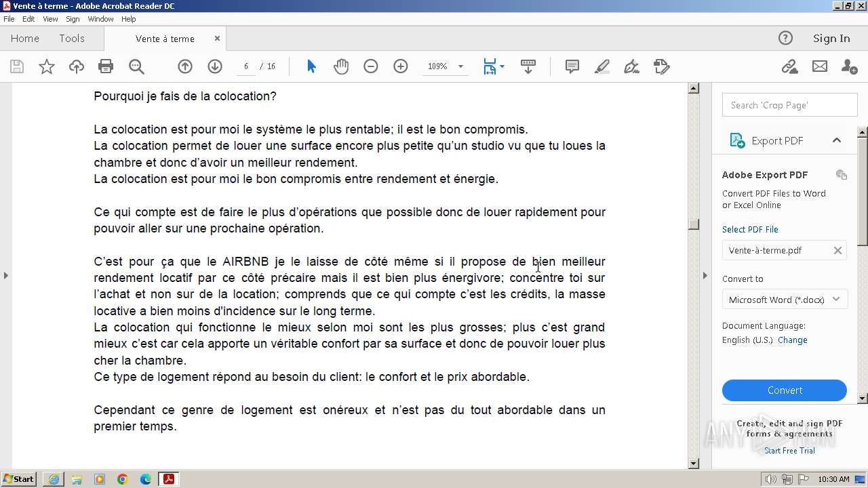Collapse the right tools pane
The width and height of the screenshot is (868, 488).
[705, 275]
